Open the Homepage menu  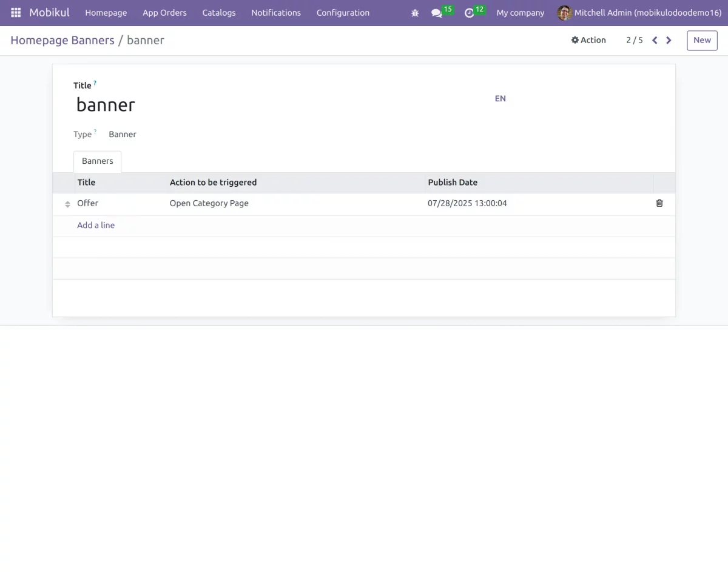pyautogui.click(x=106, y=12)
